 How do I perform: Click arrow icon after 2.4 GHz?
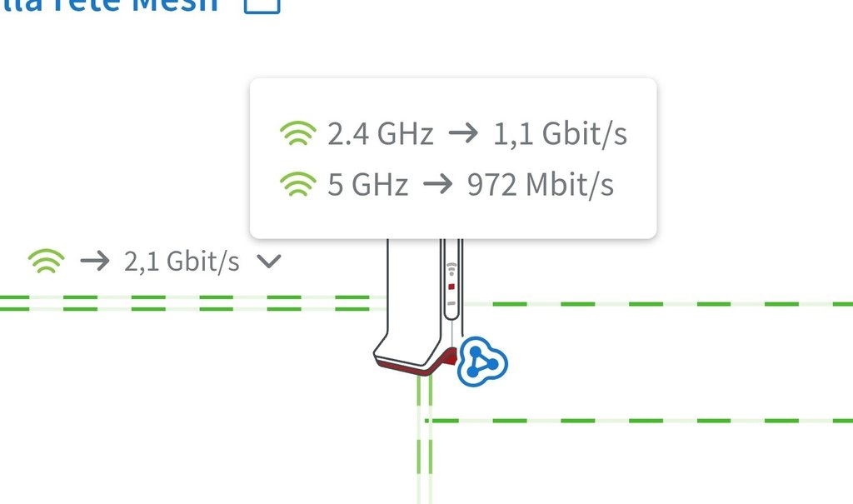pos(463,133)
